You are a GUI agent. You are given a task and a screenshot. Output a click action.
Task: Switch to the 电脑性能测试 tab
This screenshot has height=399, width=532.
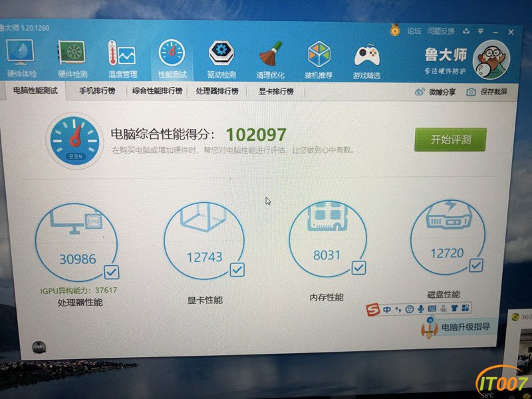tap(35, 90)
